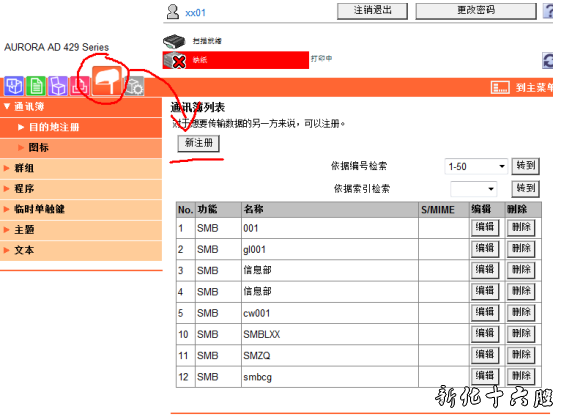
Task: Click the 注销退出 logout button
Action: 372,11
